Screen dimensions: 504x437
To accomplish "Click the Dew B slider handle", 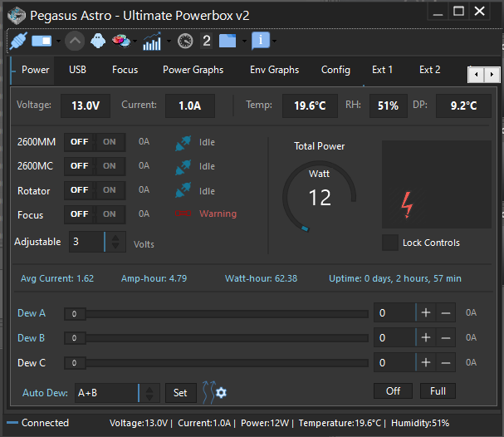I will click(x=75, y=338).
